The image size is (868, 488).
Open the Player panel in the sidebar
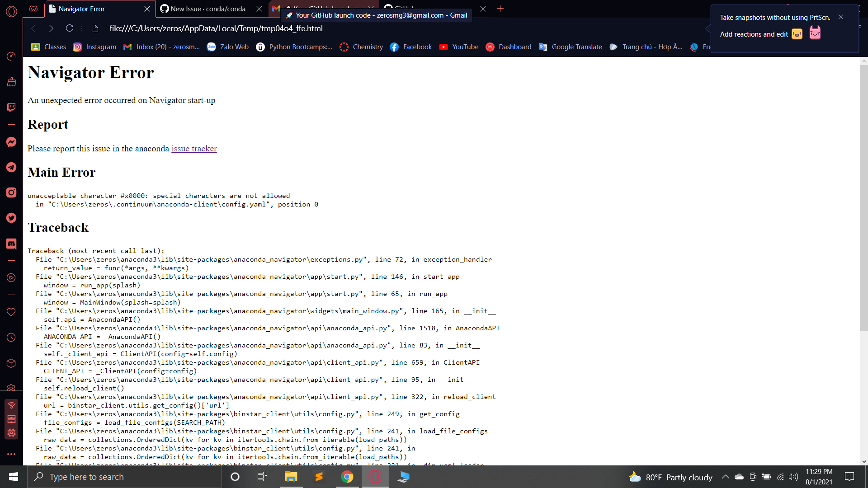11,278
